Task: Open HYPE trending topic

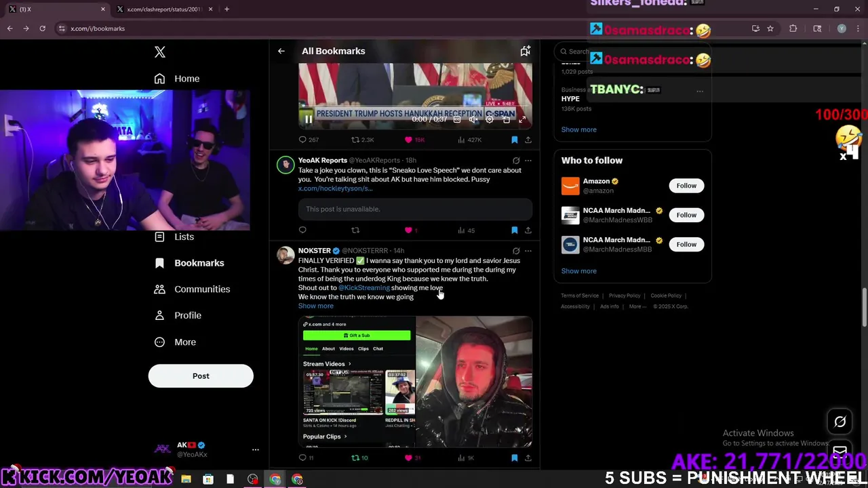Action: coord(570,99)
